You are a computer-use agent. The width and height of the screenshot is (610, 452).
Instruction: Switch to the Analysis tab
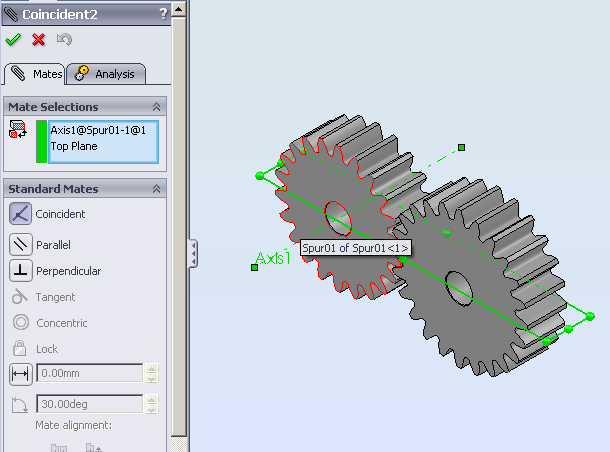(x=107, y=73)
